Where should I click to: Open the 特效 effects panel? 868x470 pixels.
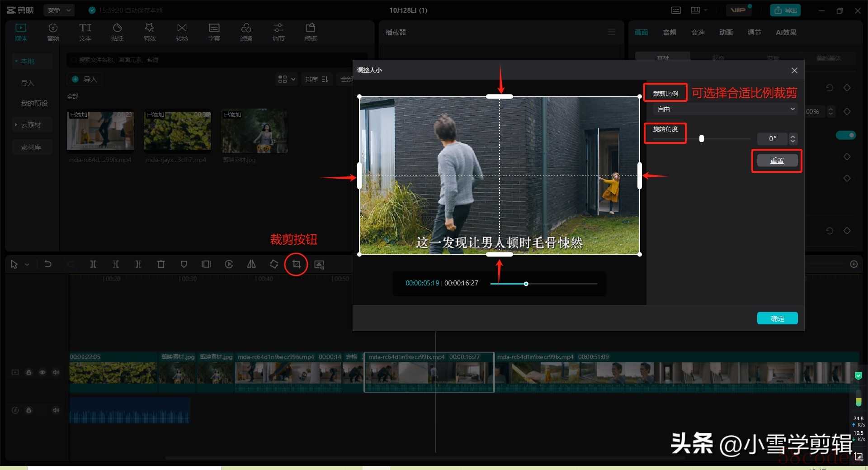[x=150, y=32]
